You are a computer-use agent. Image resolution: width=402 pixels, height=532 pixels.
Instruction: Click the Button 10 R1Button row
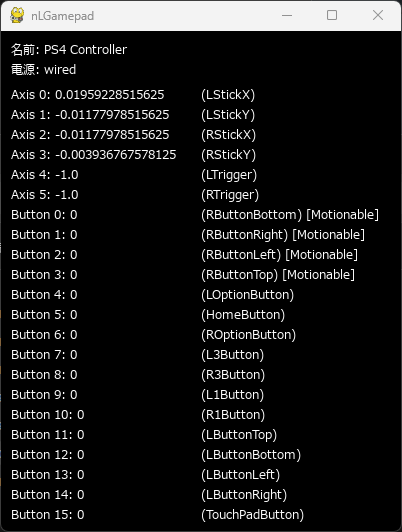138,415
